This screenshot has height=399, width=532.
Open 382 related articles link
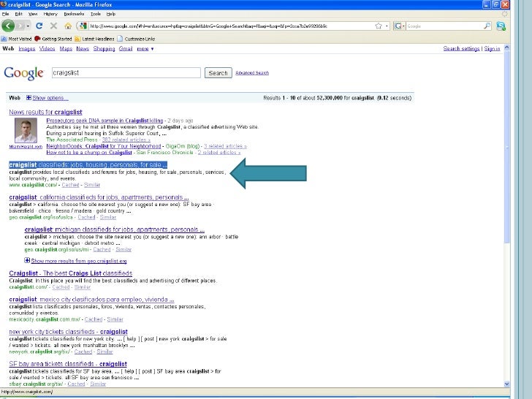pos(126,140)
